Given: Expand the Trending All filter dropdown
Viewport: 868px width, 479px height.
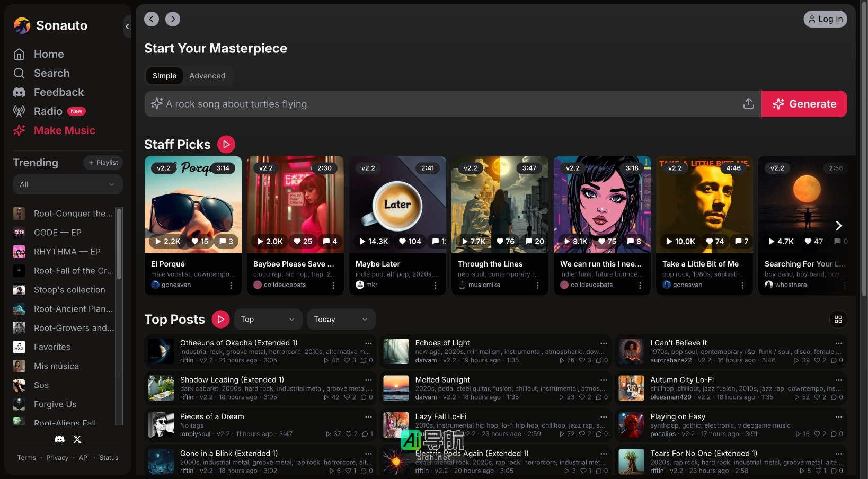Looking at the screenshot, I should point(67,184).
